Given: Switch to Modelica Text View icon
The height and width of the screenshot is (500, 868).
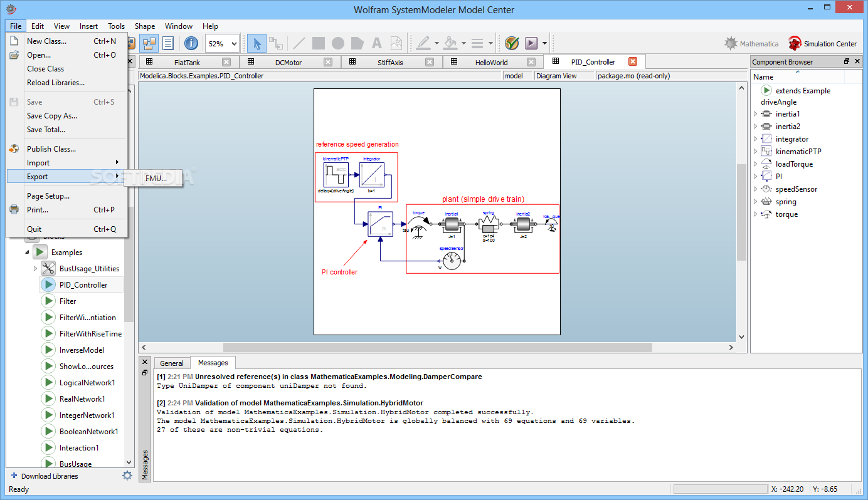Looking at the screenshot, I should (x=168, y=43).
